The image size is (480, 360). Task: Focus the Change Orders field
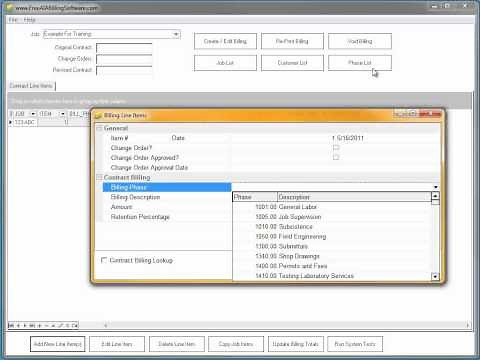click(124, 59)
